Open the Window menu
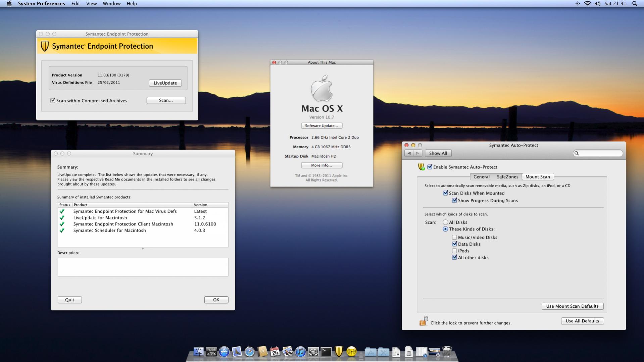This screenshot has width=644, height=362. pos(111,3)
